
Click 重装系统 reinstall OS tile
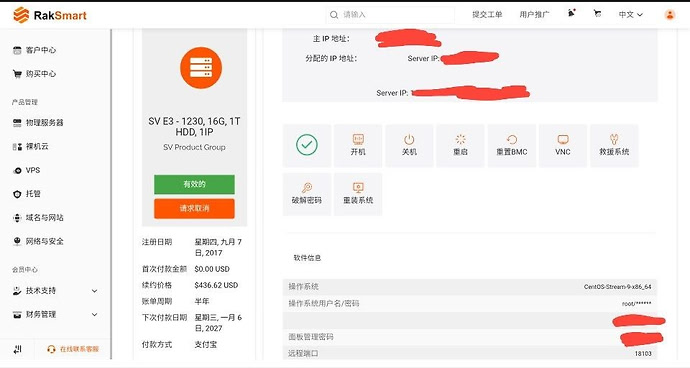[x=358, y=194]
